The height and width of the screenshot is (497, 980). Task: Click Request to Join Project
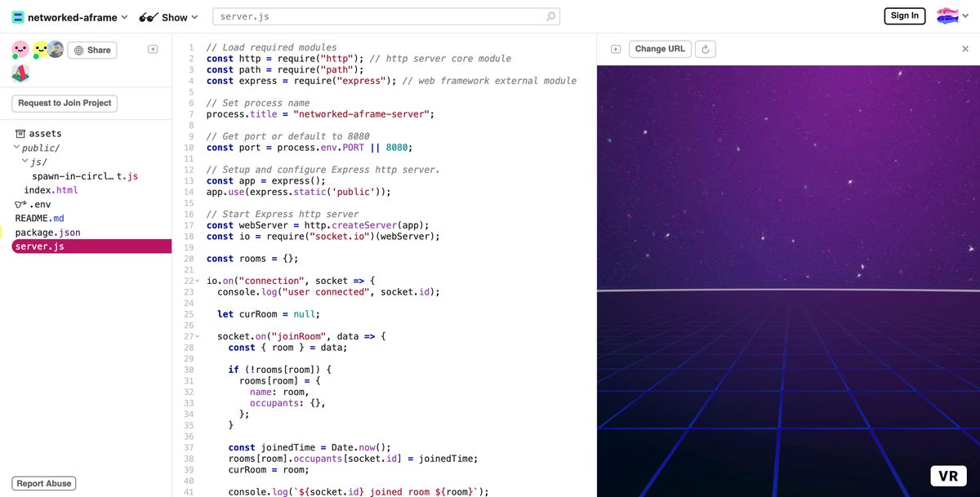[65, 103]
